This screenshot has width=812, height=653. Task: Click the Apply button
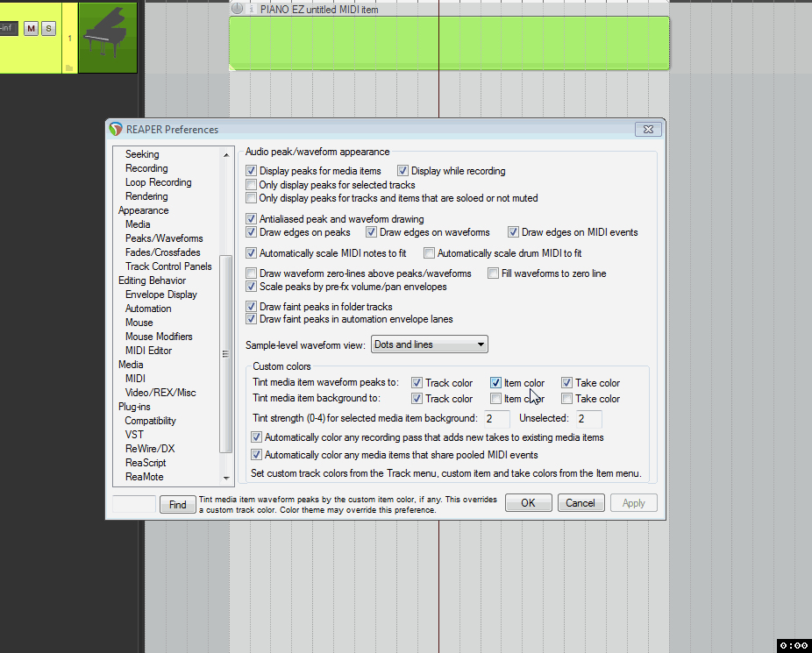tap(633, 503)
